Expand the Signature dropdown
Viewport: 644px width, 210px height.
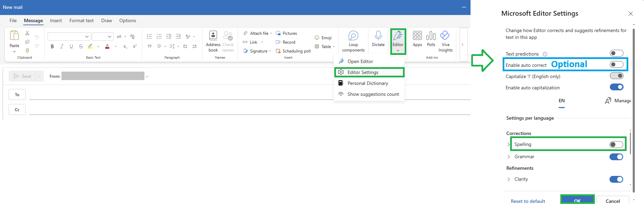coord(270,51)
